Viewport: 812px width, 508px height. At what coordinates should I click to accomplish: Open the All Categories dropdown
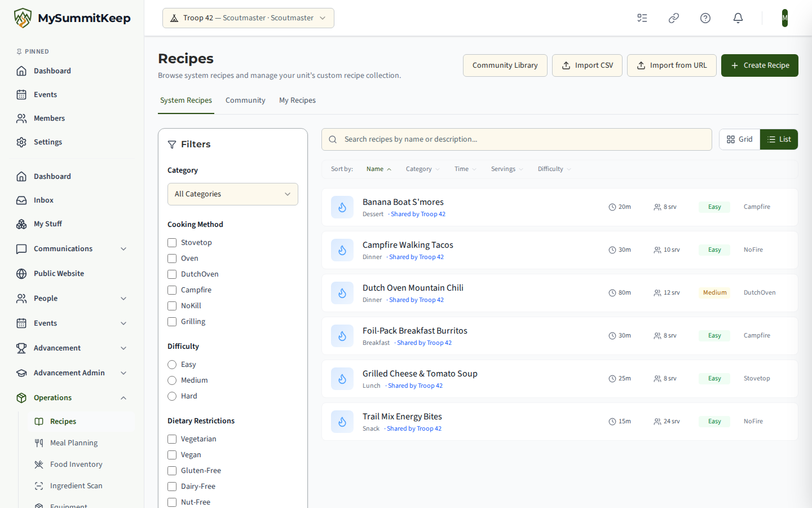coord(233,194)
